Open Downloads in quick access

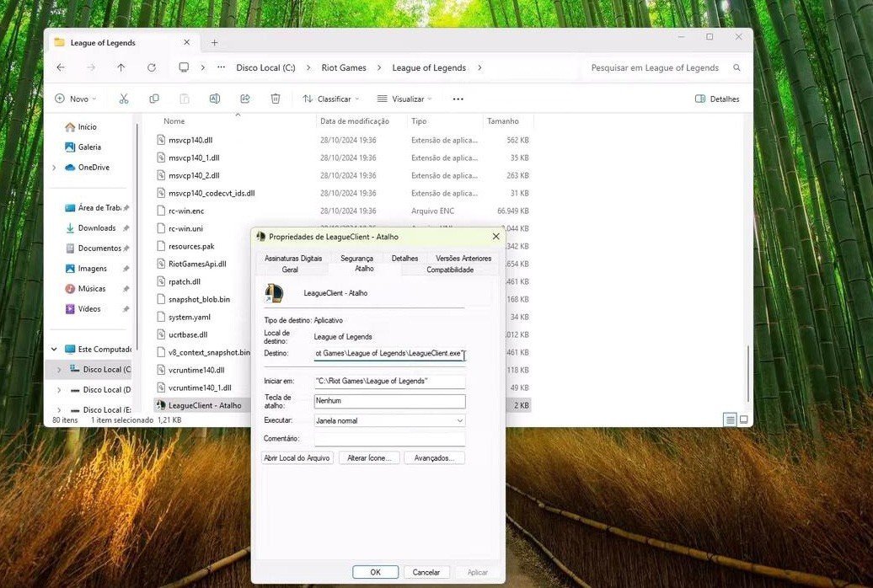pos(91,227)
